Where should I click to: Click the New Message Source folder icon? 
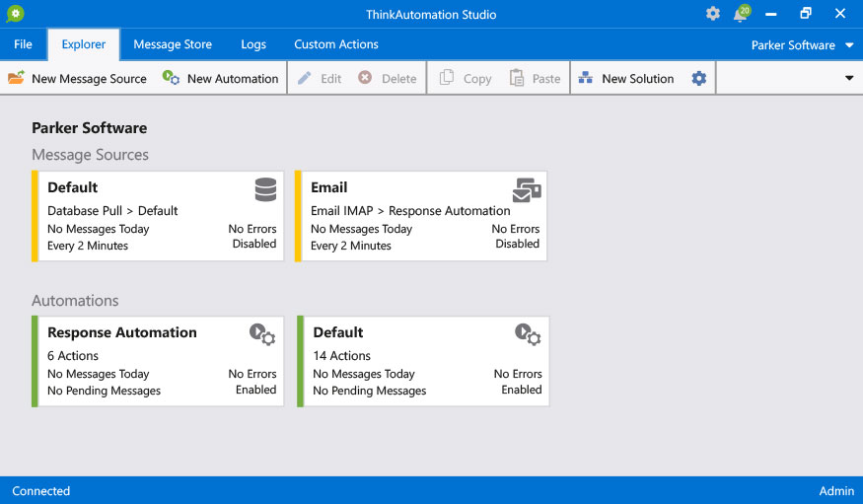[16, 78]
